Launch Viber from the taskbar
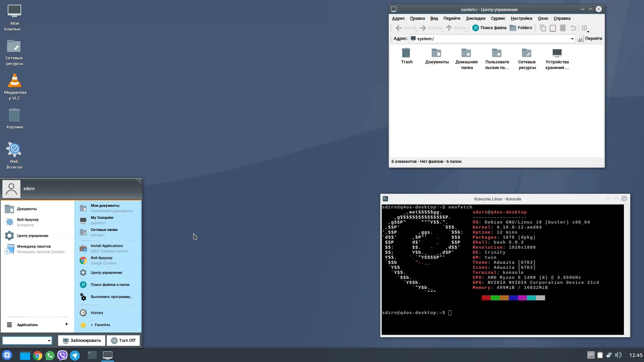 [x=62, y=355]
